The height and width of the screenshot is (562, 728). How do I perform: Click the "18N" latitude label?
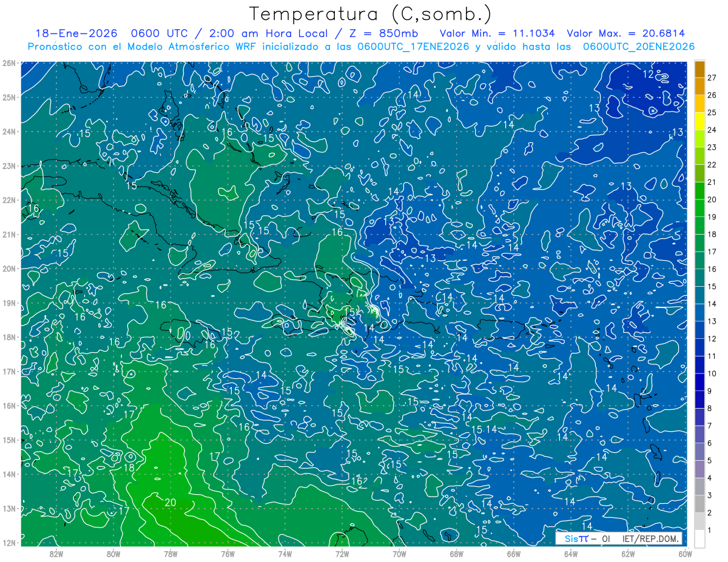click(x=9, y=337)
